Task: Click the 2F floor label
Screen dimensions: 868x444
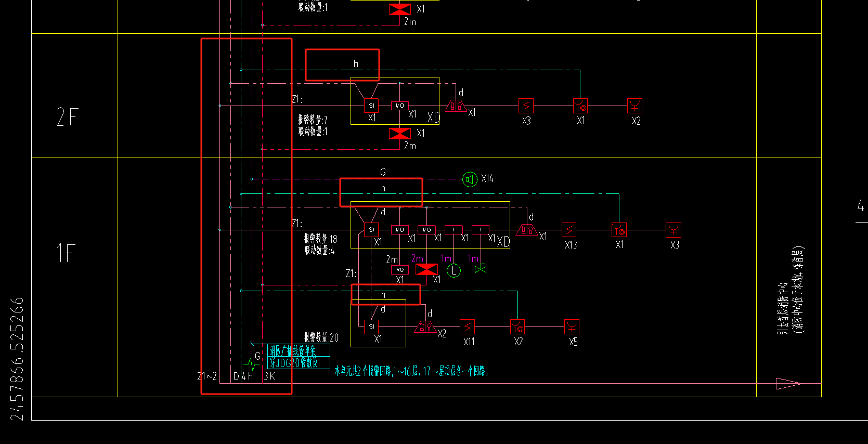Action: click(x=68, y=117)
